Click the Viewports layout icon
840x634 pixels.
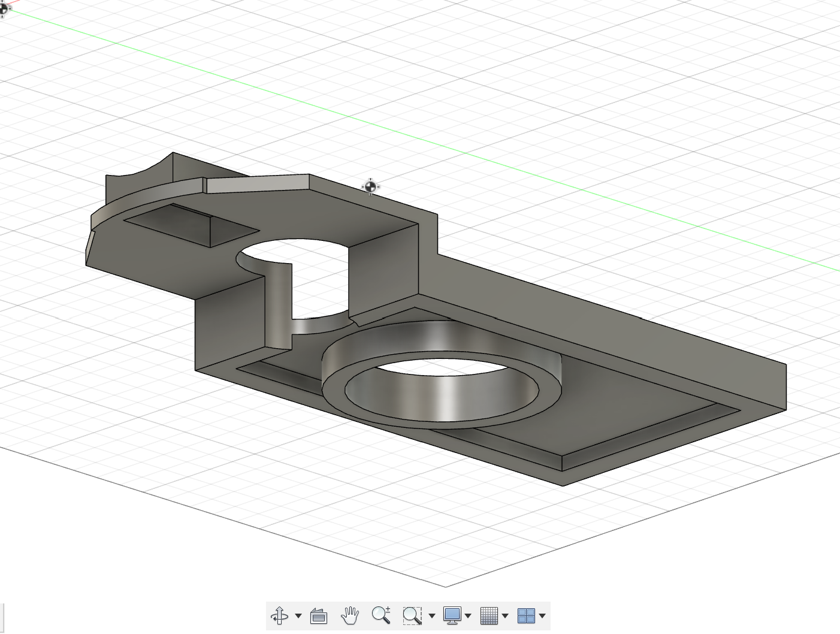(526, 615)
